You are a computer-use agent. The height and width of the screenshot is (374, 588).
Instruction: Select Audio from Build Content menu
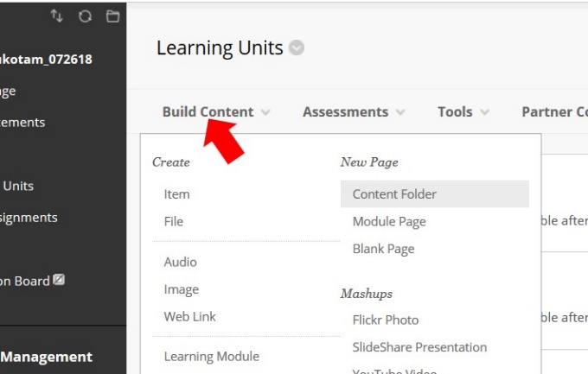[180, 262]
